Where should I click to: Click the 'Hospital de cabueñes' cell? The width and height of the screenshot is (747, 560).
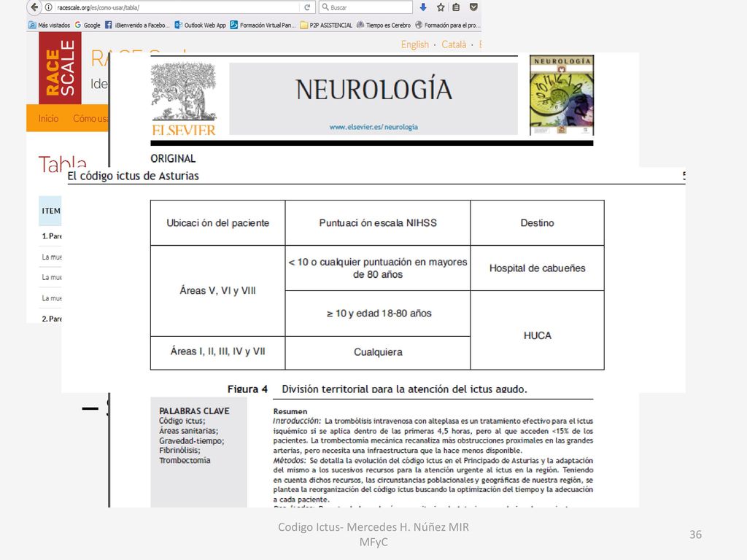point(538,268)
